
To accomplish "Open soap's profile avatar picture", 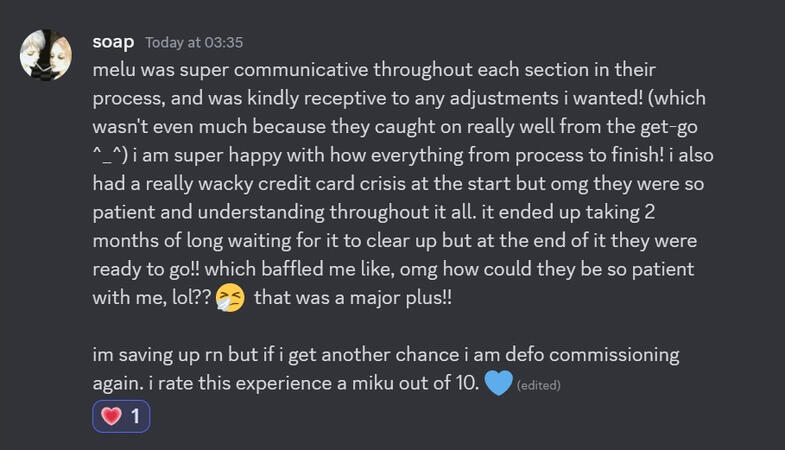I will [x=46, y=55].
